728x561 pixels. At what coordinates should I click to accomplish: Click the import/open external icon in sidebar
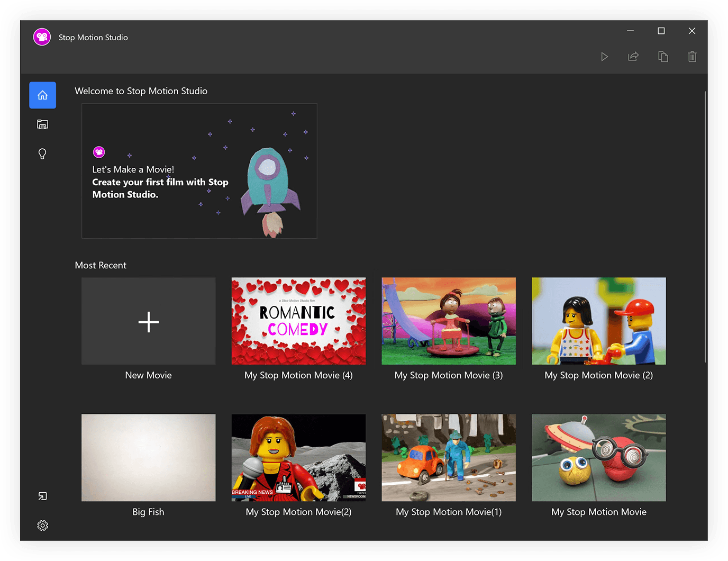click(x=42, y=496)
